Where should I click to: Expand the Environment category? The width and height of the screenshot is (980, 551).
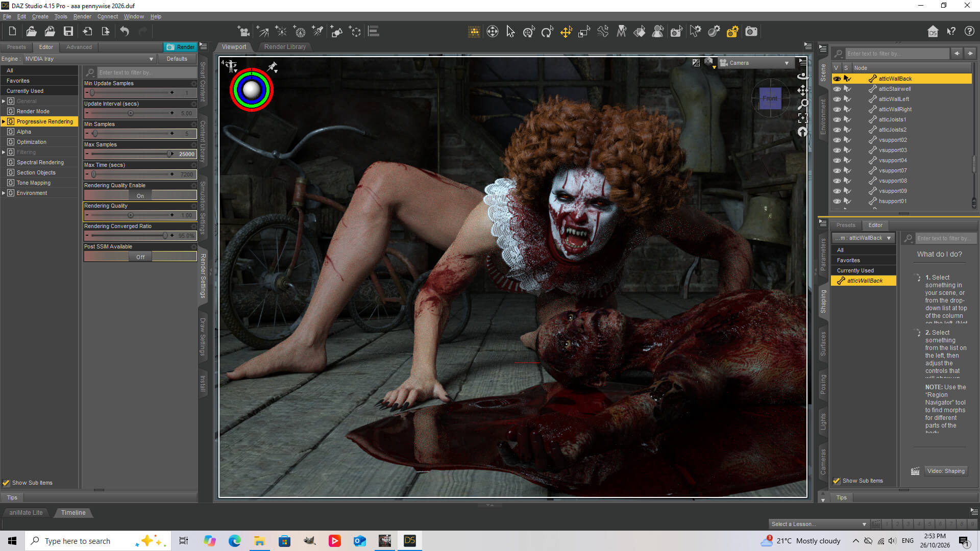4,193
